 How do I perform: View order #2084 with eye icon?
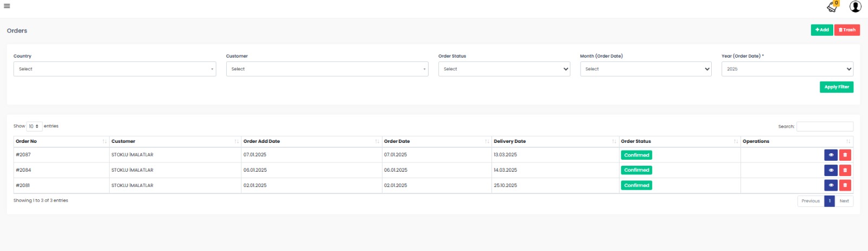[831, 170]
